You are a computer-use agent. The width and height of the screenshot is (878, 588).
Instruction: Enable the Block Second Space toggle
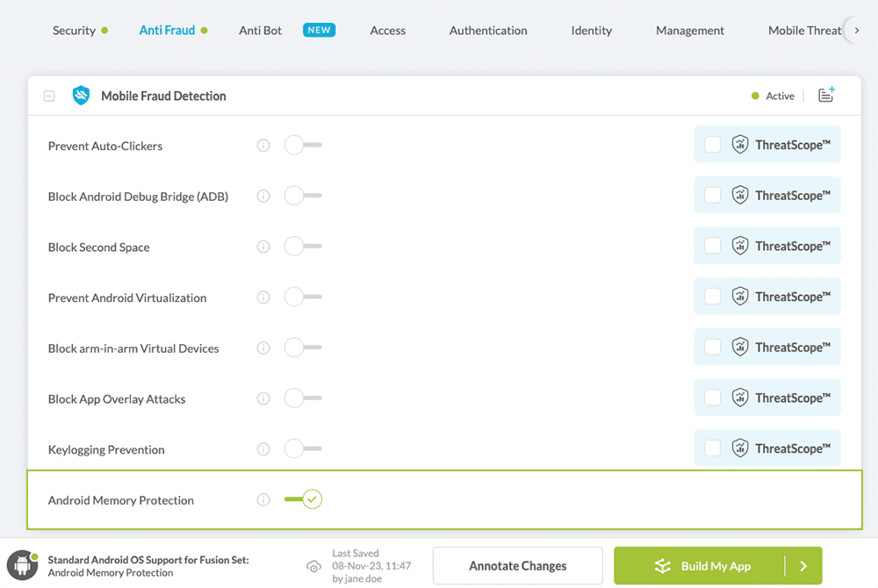tap(303, 247)
